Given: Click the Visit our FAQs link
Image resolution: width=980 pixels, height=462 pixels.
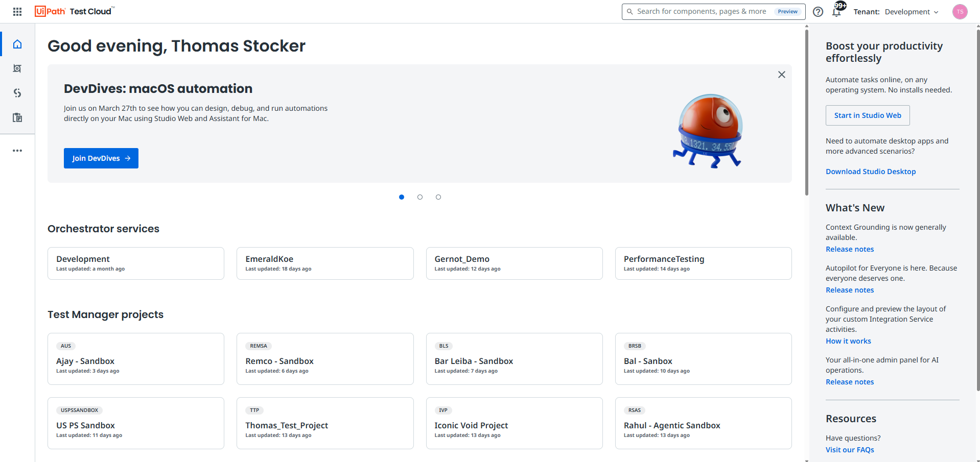Looking at the screenshot, I should pos(850,450).
